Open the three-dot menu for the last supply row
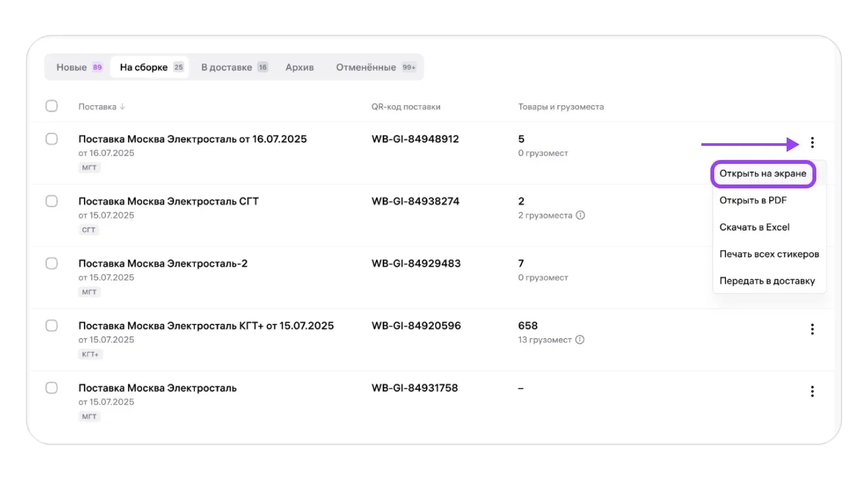868x480 pixels. [x=812, y=392]
